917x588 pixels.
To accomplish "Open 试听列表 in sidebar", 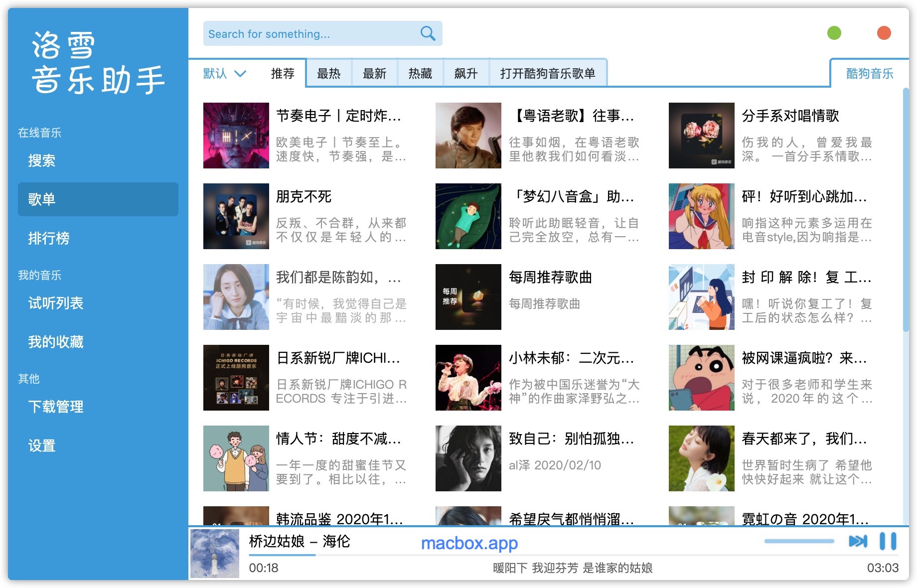I will point(98,303).
